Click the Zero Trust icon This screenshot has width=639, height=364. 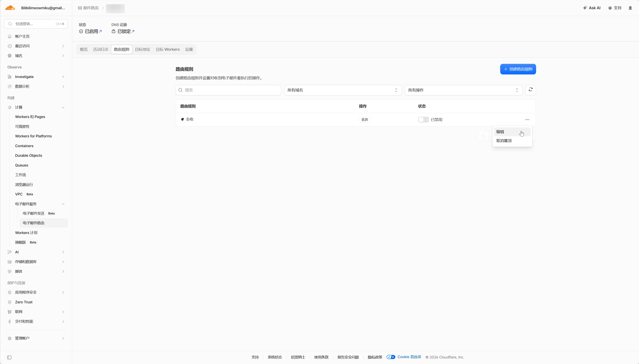tap(10, 302)
